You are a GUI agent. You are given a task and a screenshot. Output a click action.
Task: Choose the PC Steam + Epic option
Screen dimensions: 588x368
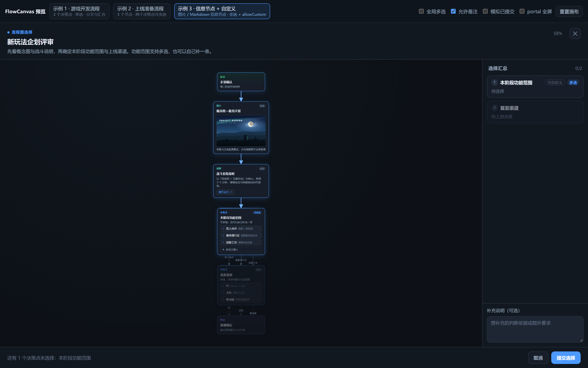tap(241, 286)
